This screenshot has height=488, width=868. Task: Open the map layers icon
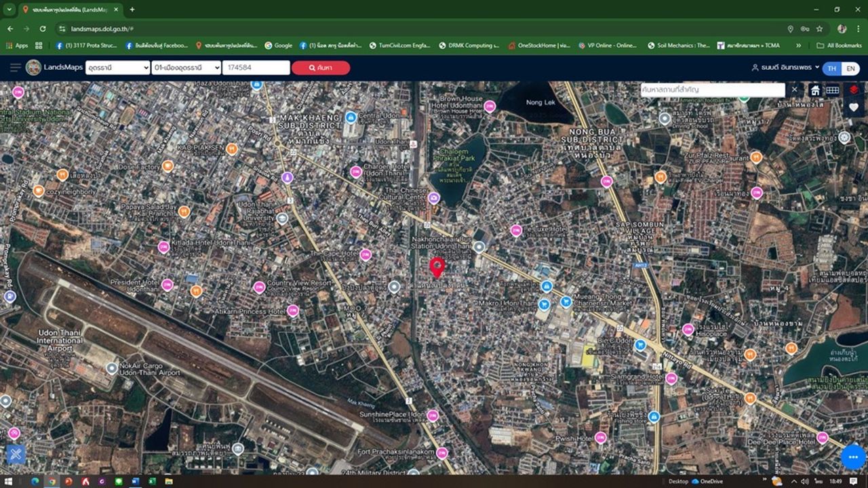pyautogui.click(x=854, y=90)
